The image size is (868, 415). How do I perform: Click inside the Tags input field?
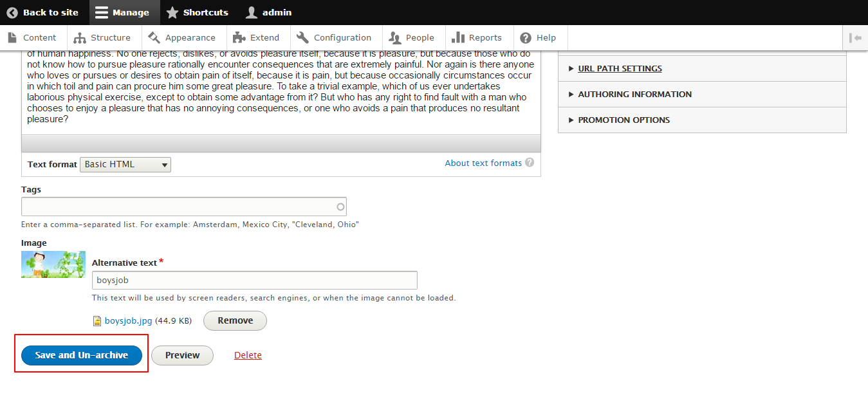[x=184, y=206]
